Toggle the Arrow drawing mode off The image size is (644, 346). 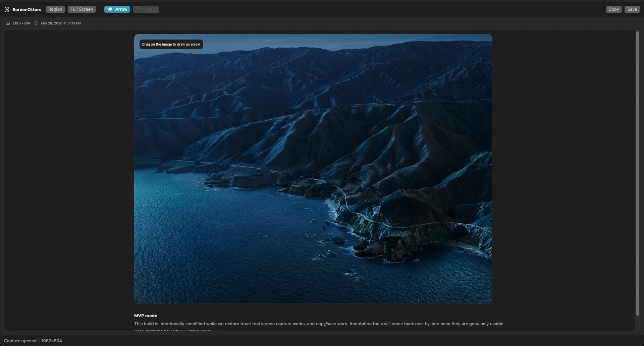pos(117,9)
